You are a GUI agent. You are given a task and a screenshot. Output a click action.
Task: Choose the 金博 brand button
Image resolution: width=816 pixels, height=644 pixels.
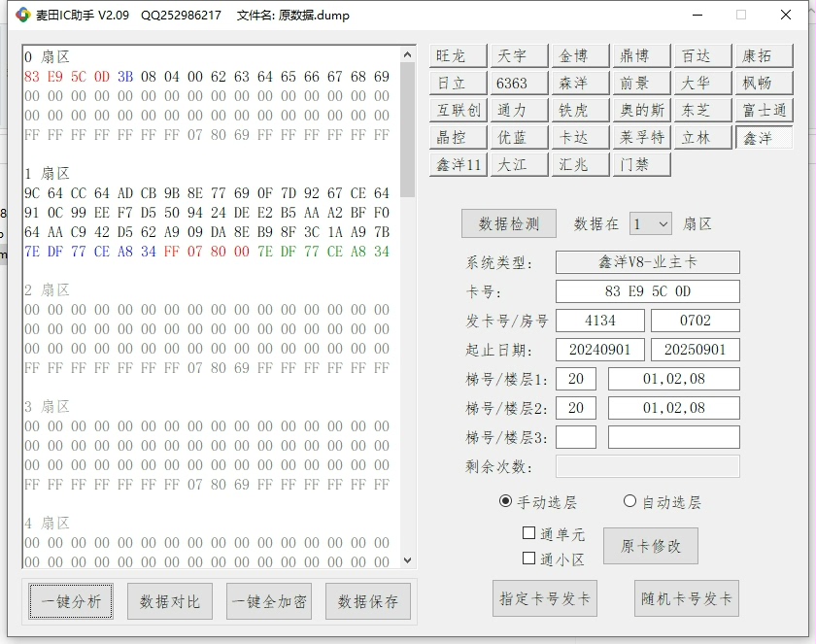tap(580, 55)
